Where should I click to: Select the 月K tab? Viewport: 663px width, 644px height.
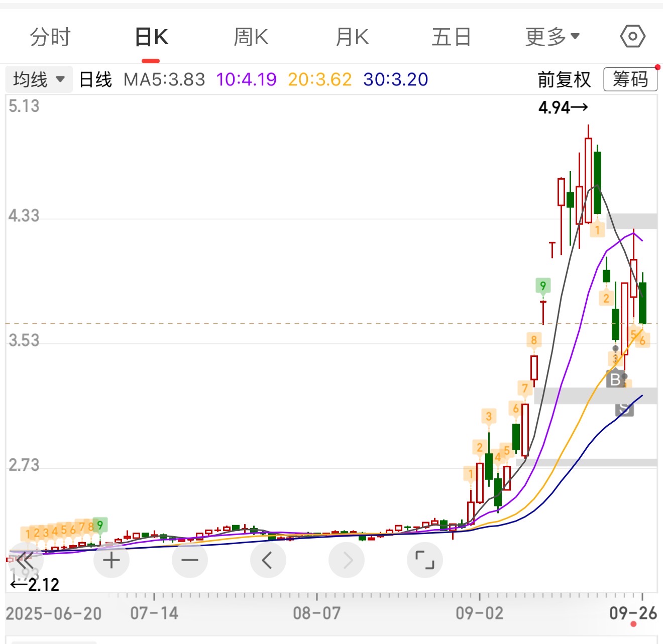pos(352,37)
